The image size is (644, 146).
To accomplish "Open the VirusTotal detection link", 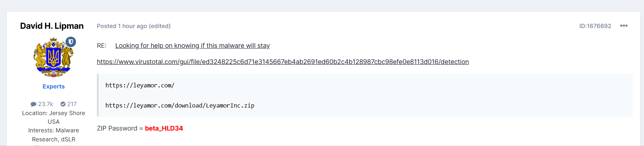I will 283,62.
